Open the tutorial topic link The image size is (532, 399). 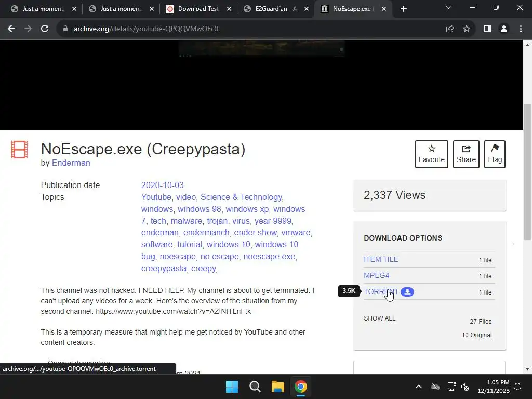[190, 244]
